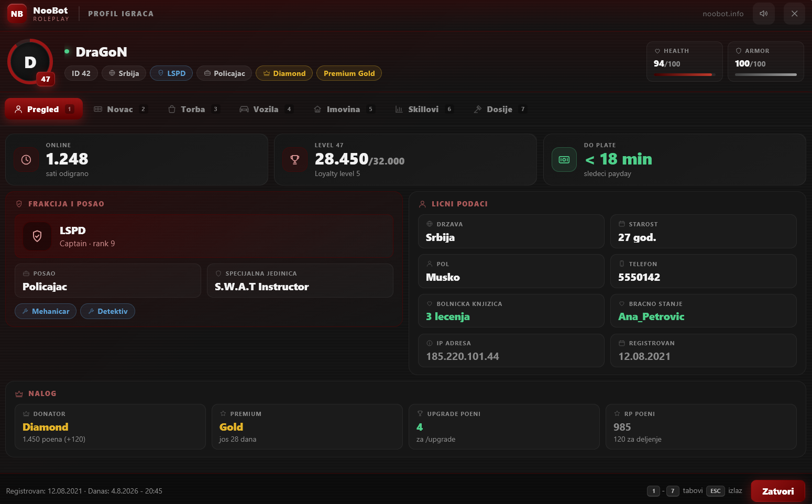The height and width of the screenshot is (504, 812).
Task: Click the level 47 badge on avatar
Action: [46, 79]
